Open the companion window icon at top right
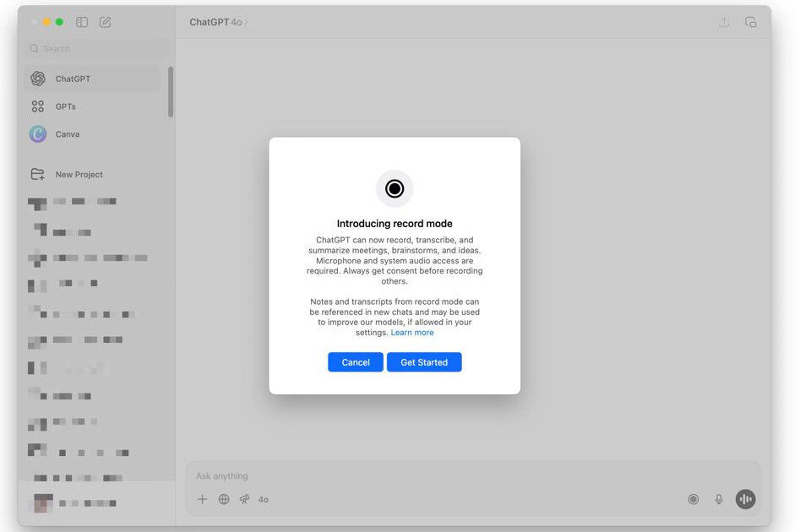 [750, 22]
